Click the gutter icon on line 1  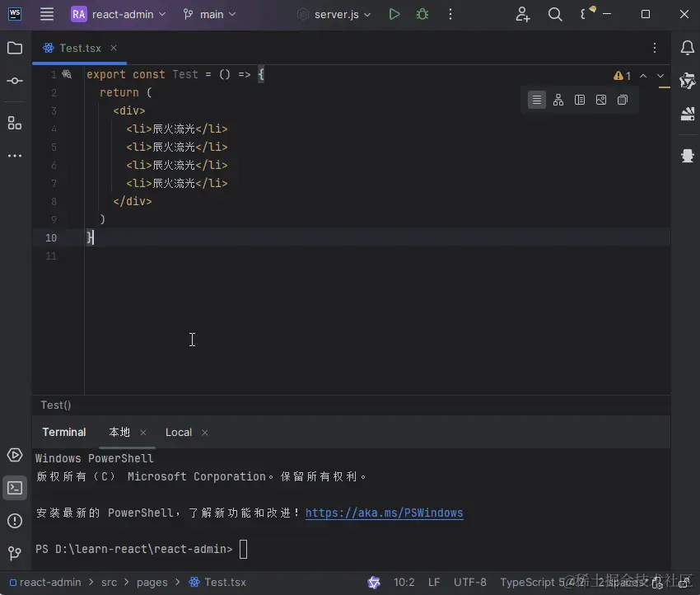(x=67, y=74)
